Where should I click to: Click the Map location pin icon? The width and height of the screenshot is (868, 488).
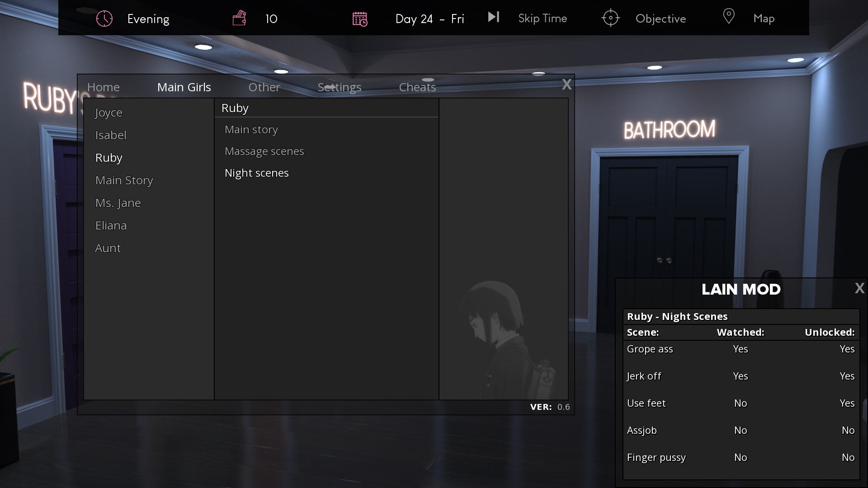click(x=728, y=17)
